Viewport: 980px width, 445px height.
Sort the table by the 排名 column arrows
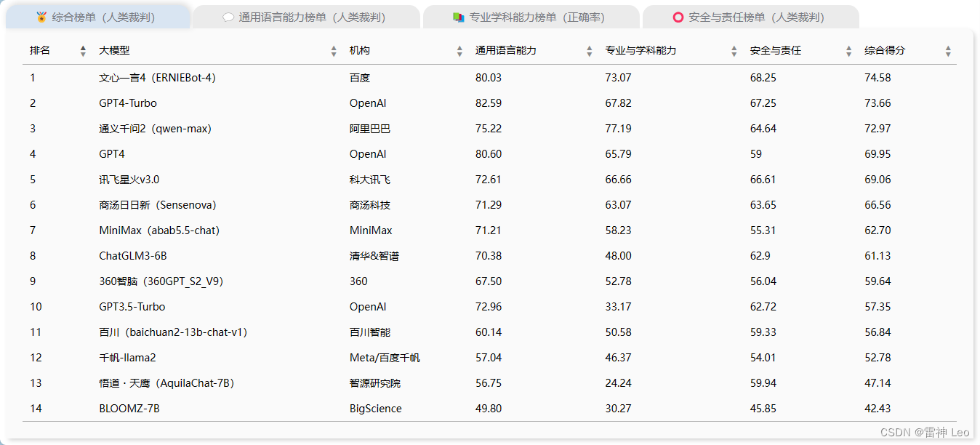point(83,51)
